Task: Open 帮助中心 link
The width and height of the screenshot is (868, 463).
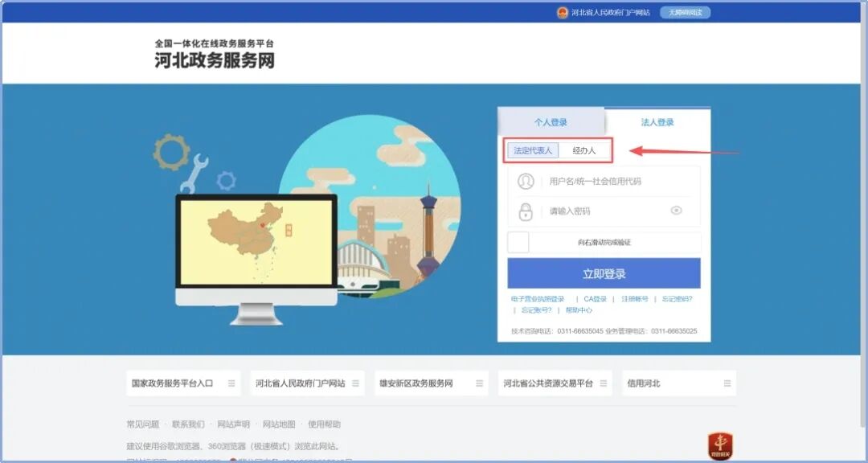Action: point(579,310)
